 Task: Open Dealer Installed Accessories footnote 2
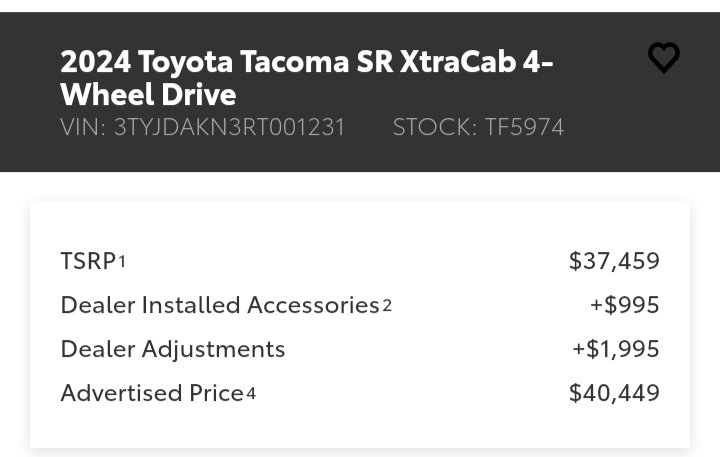[x=387, y=305]
